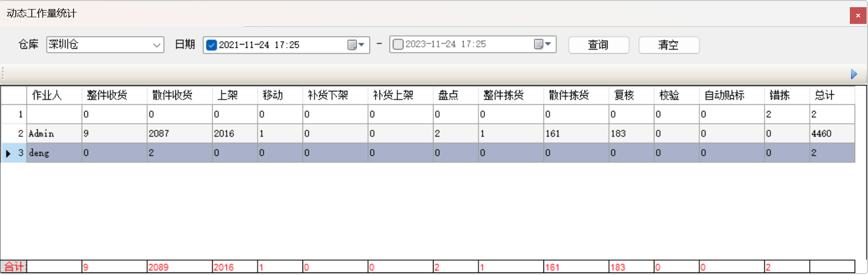
Task: Click the start date text 2021-11-24 17:25
Action: (x=259, y=45)
